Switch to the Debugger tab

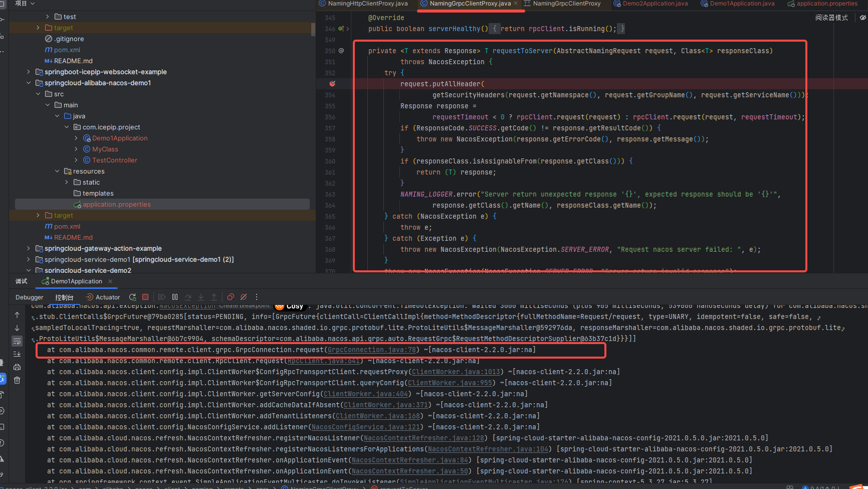[30, 297]
